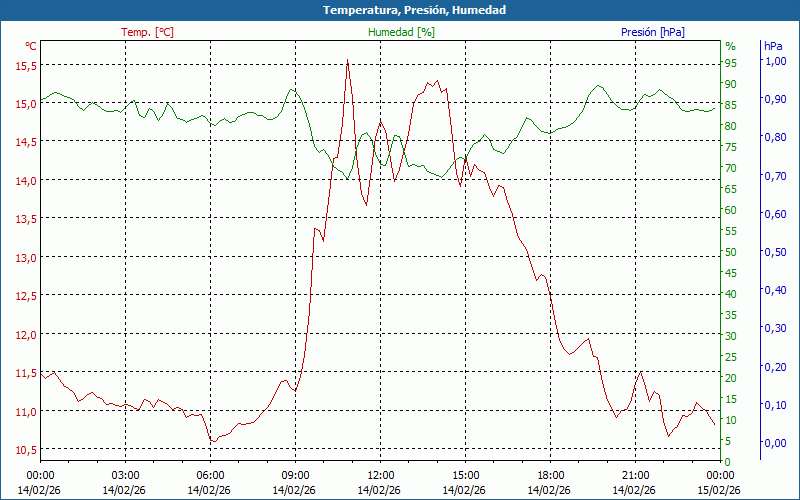The image size is (800, 500).
Task: Click the lowest point of red curve near 06:00
Action: point(211,441)
